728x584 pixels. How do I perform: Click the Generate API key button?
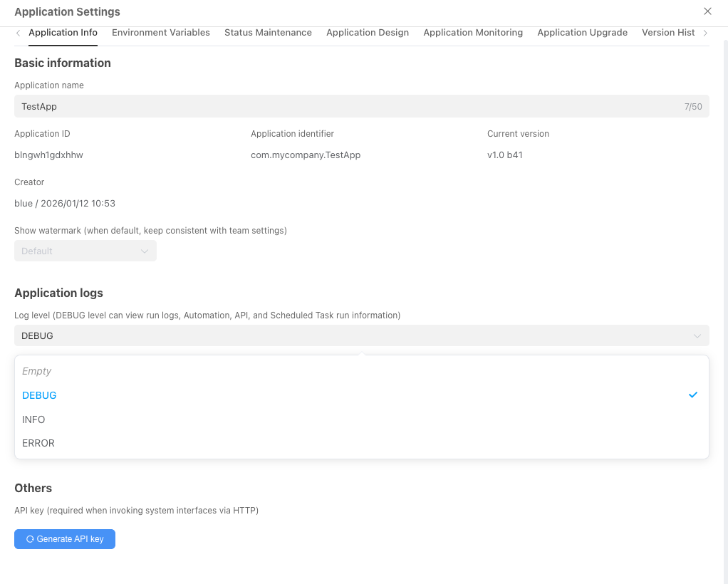point(64,539)
